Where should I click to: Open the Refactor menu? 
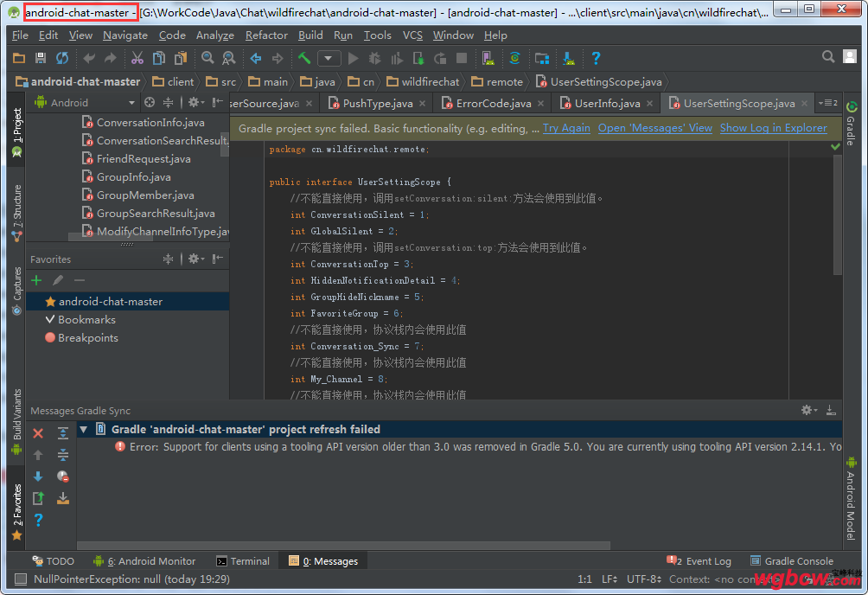pos(266,35)
